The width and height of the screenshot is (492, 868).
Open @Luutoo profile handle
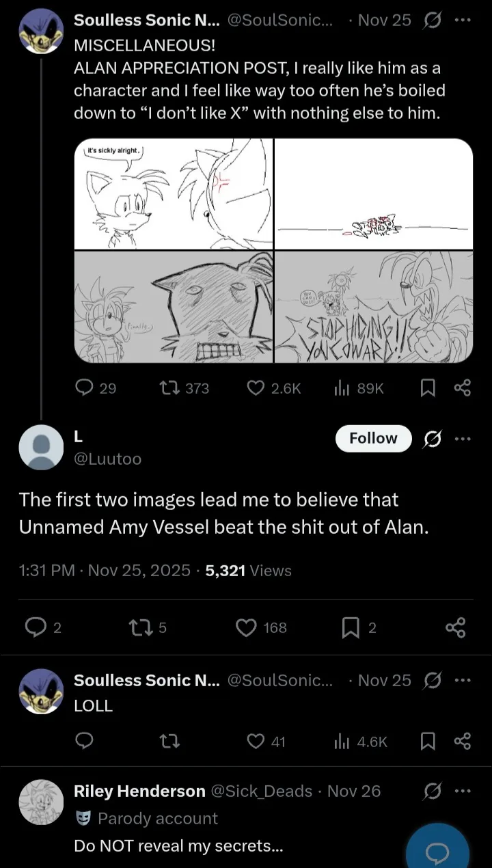coord(107,459)
